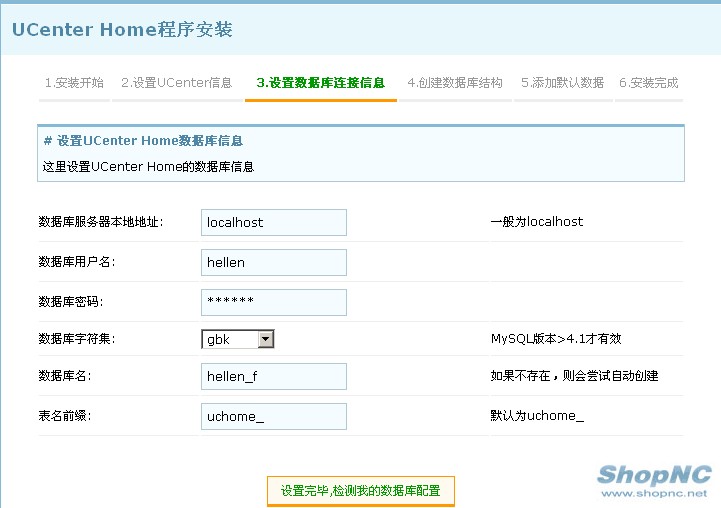Screen dimensions: 721x508
Task: Click heading '# 设置UCenter Home数据库信息'
Action: [143, 141]
